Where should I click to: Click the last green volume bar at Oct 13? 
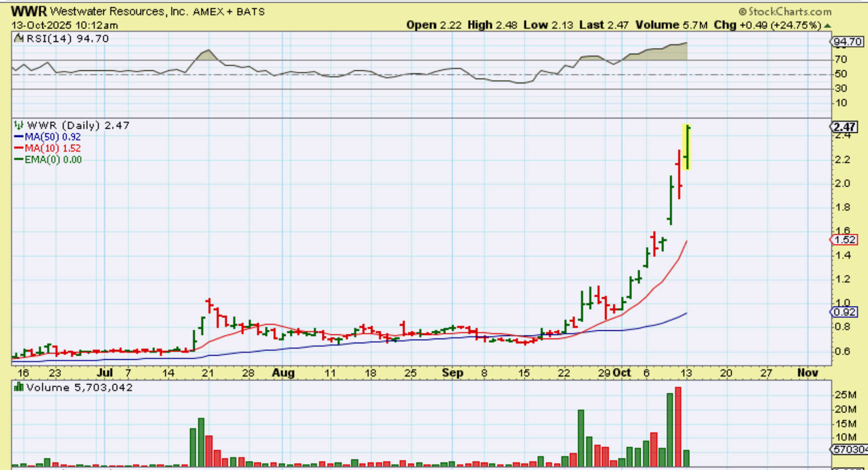(x=687, y=459)
